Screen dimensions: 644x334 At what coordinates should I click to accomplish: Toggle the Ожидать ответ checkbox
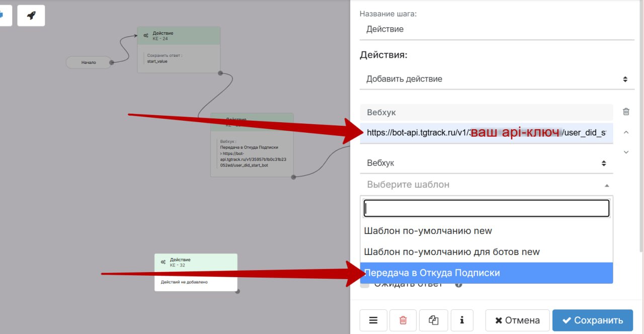tap(365, 285)
